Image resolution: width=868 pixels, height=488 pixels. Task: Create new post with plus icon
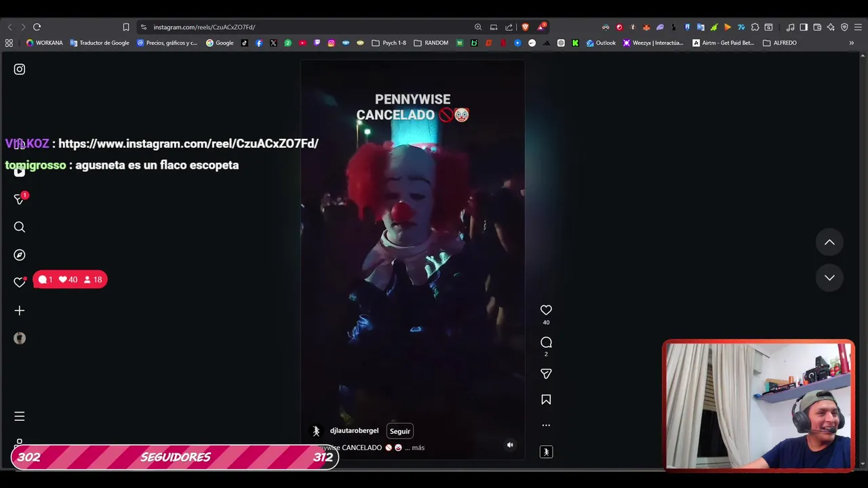pyautogui.click(x=20, y=310)
